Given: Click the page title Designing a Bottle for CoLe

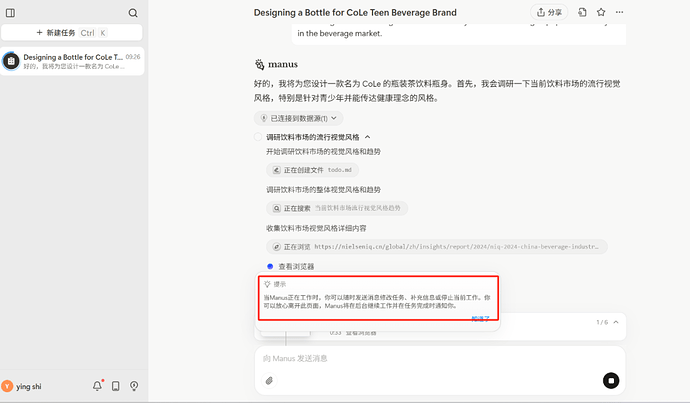Looking at the screenshot, I should coord(355,13).
